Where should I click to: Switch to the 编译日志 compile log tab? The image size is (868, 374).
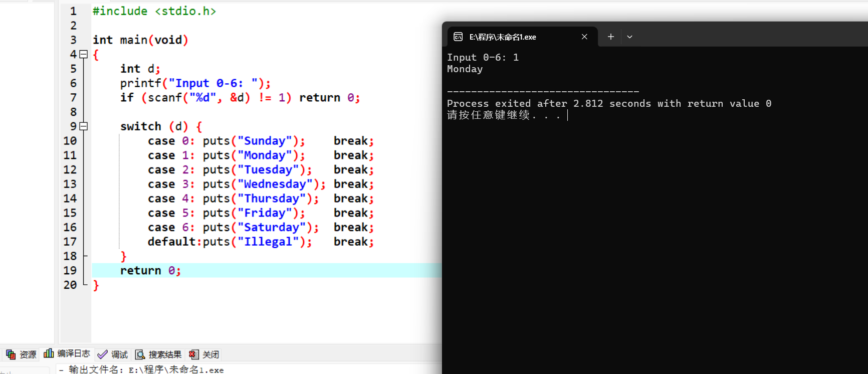(67, 354)
